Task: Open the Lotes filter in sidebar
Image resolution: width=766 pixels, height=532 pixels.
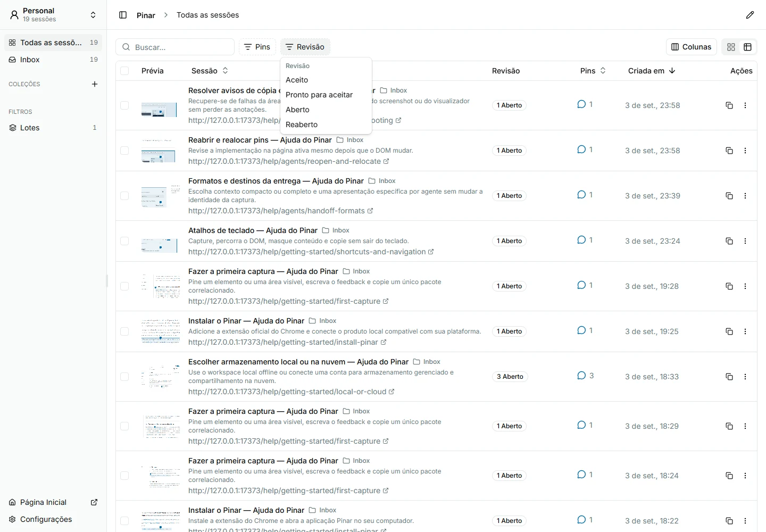Action: 53,128
